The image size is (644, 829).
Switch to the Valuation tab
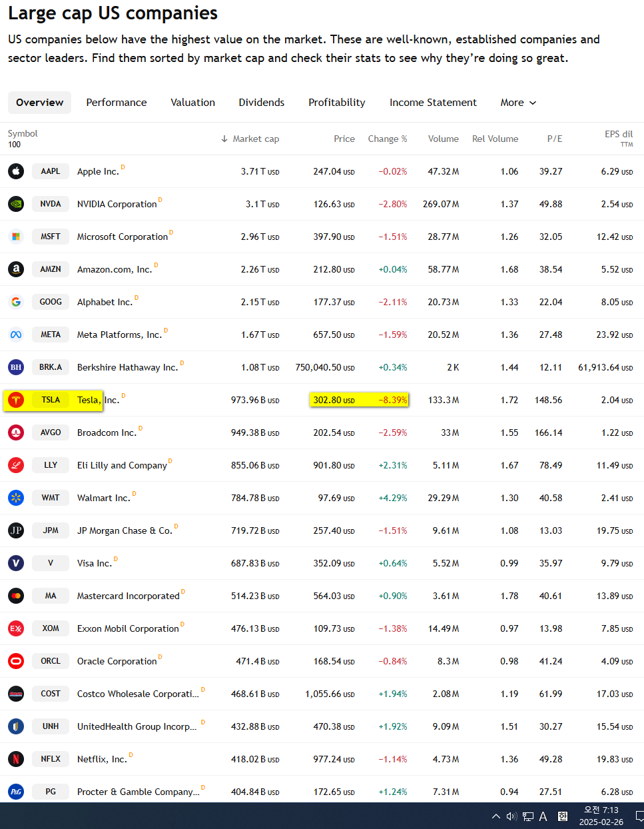point(193,103)
